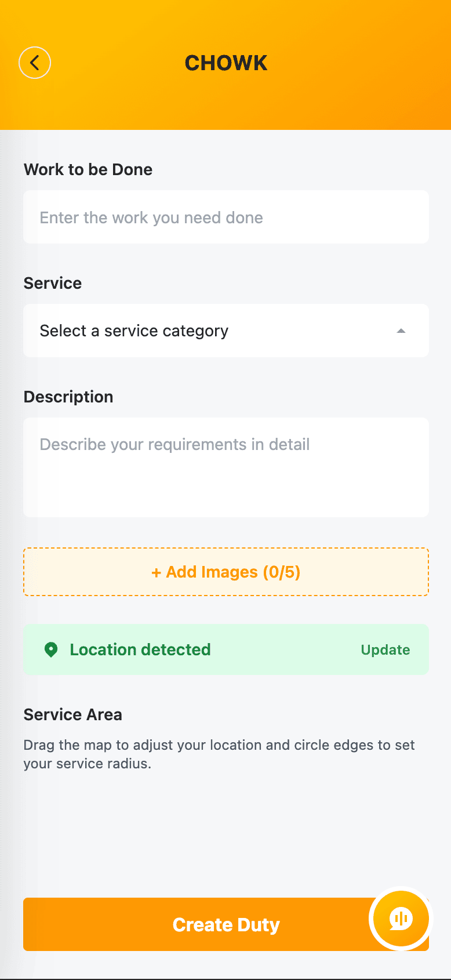Focus the Work to be Done field
Image resolution: width=451 pixels, height=980 pixels.
click(226, 217)
